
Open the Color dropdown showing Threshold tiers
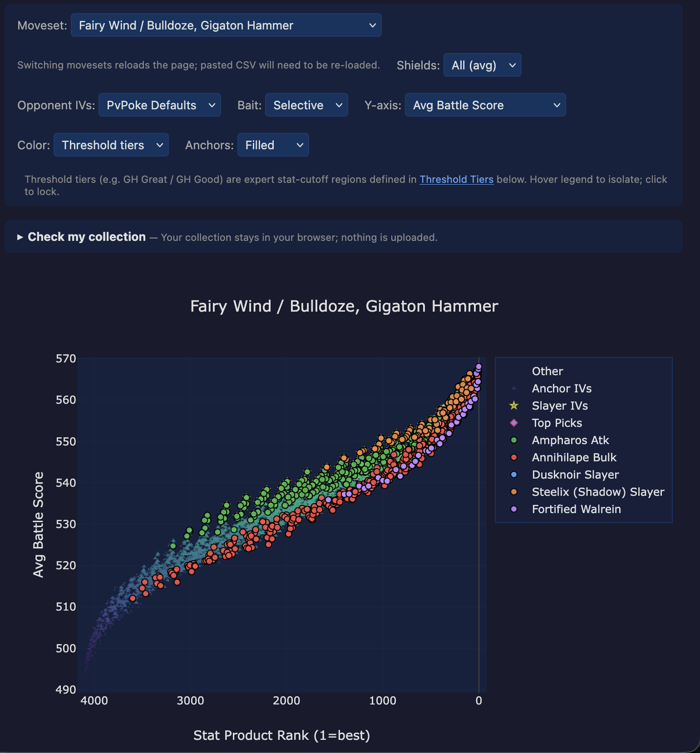111,145
